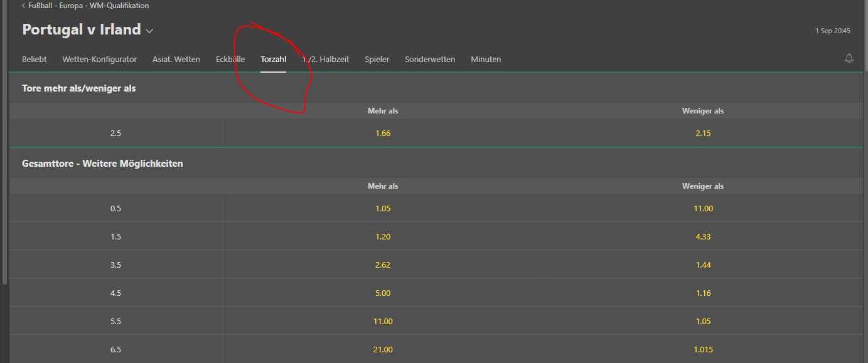The image size is (868, 363).
Task: Select the Torzahl tab
Action: (273, 60)
